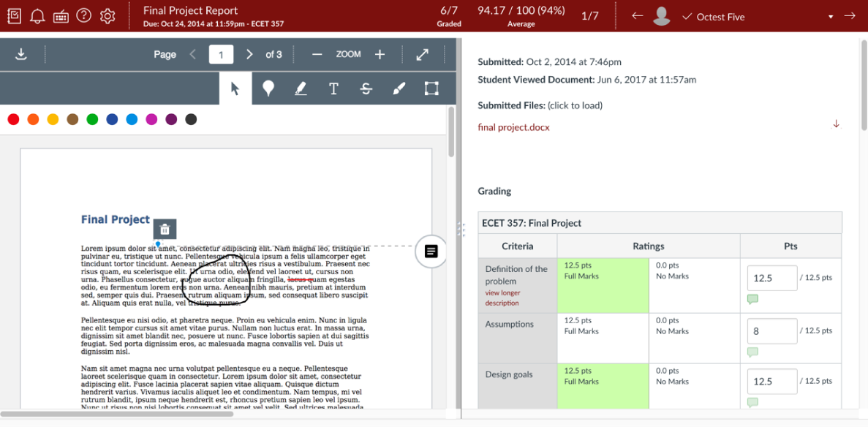The height and width of the screenshot is (427, 868).
Task: Add comment for Design goals criterion
Action: (x=753, y=403)
